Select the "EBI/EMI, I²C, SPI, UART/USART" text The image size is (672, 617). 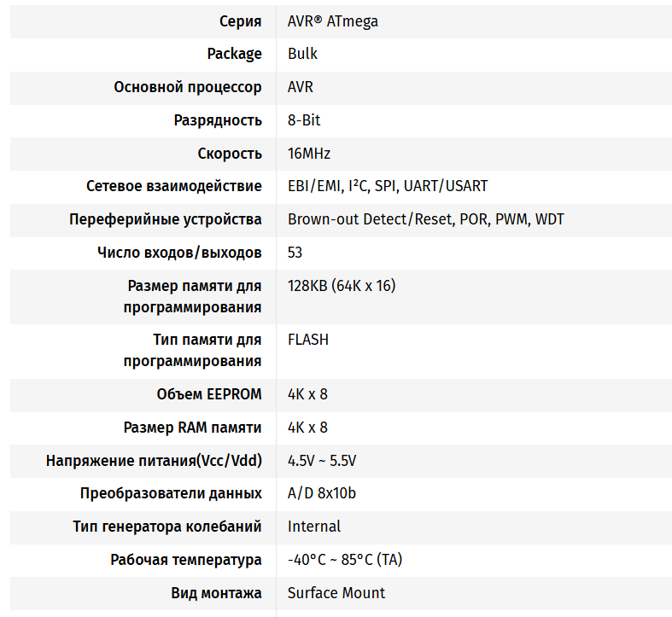pyautogui.click(x=388, y=186)
